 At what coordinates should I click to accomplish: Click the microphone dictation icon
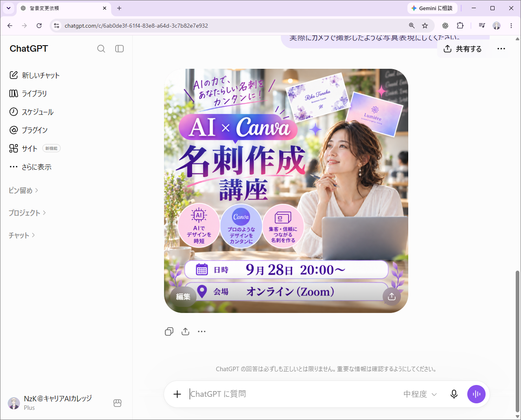click(454, 394)
